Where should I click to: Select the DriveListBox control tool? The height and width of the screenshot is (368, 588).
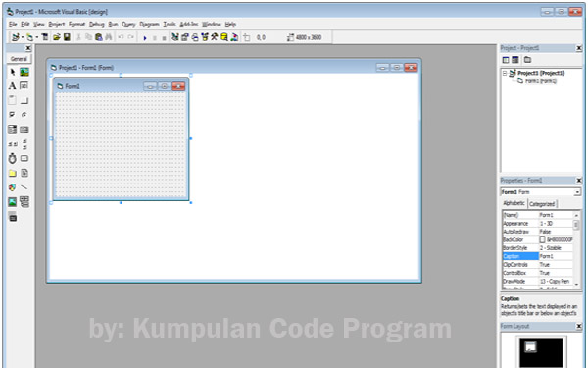pyautogui.click(x=24, y=158)
